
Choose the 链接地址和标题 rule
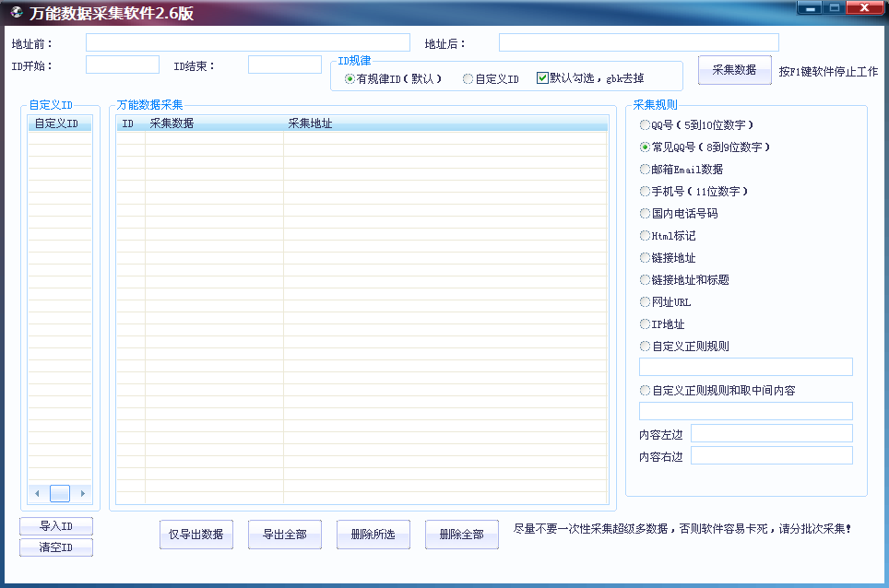(x=645, y=279)
